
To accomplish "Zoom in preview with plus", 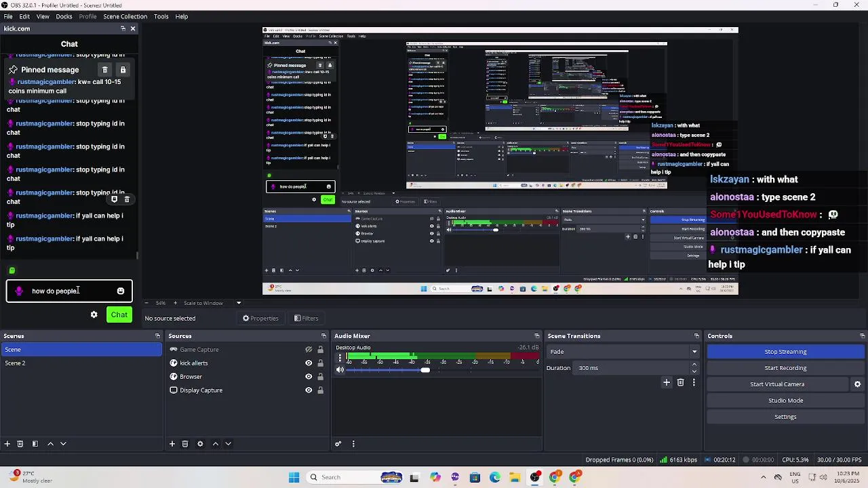I will pos(175,303).
